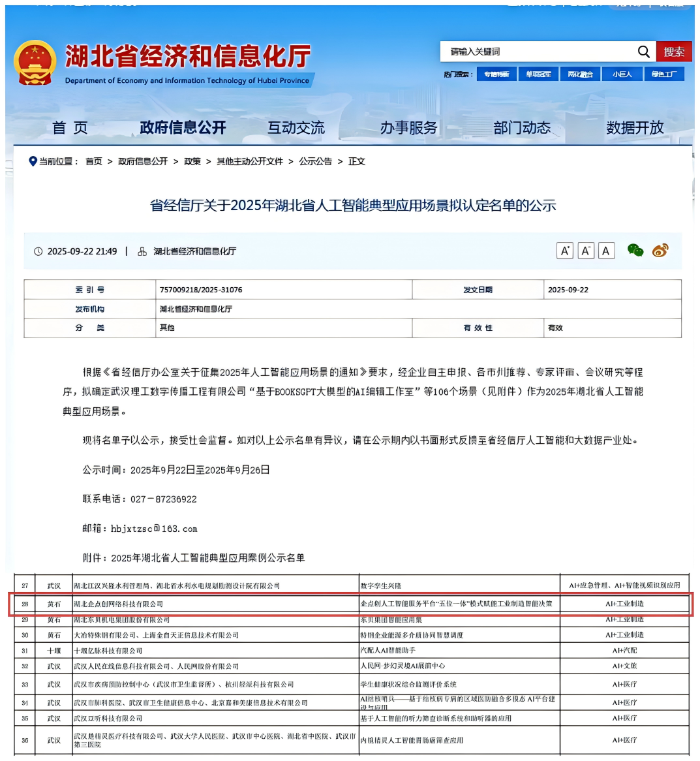Viewport: 700px width, 761px height.
Task: Select 数据开放 in the top navigation
Action: (x=635, y=127)
